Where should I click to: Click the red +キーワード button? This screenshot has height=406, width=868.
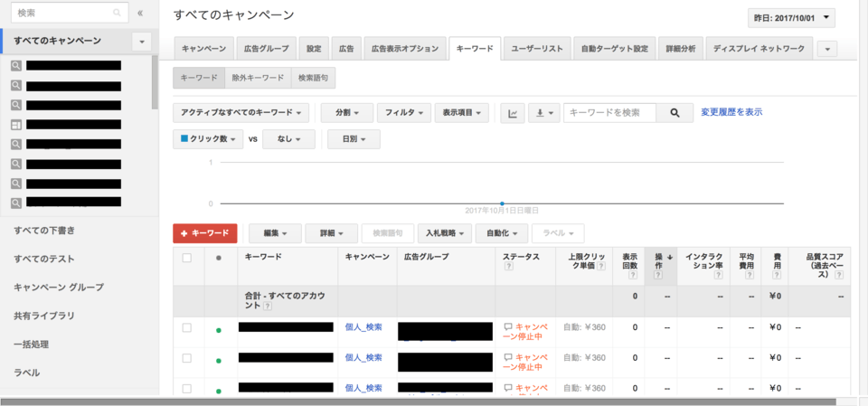point(205,233)
